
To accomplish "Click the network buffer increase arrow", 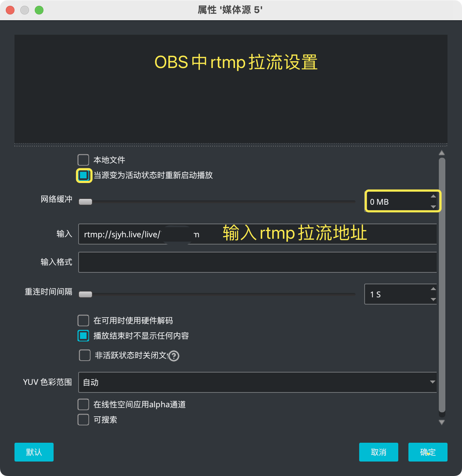I will click(433, 196).
